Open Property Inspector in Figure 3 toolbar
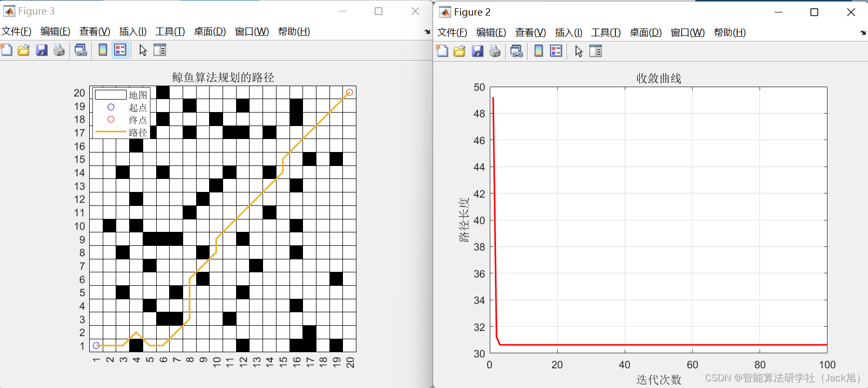868x388 pixels. point(160,50)
